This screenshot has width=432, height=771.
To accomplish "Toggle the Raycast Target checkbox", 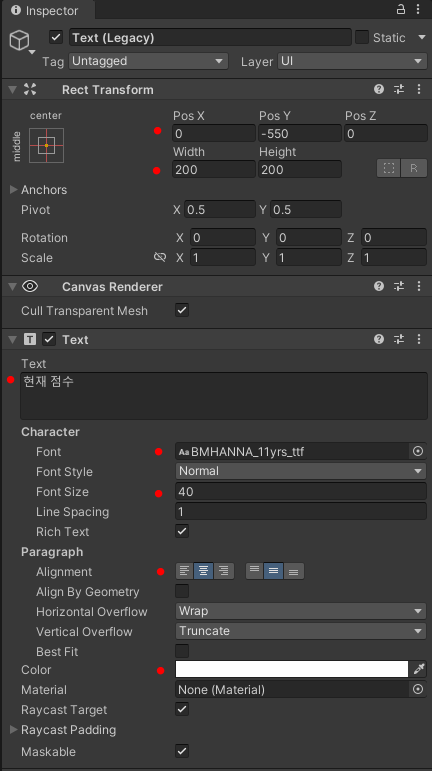I will 182,709.
